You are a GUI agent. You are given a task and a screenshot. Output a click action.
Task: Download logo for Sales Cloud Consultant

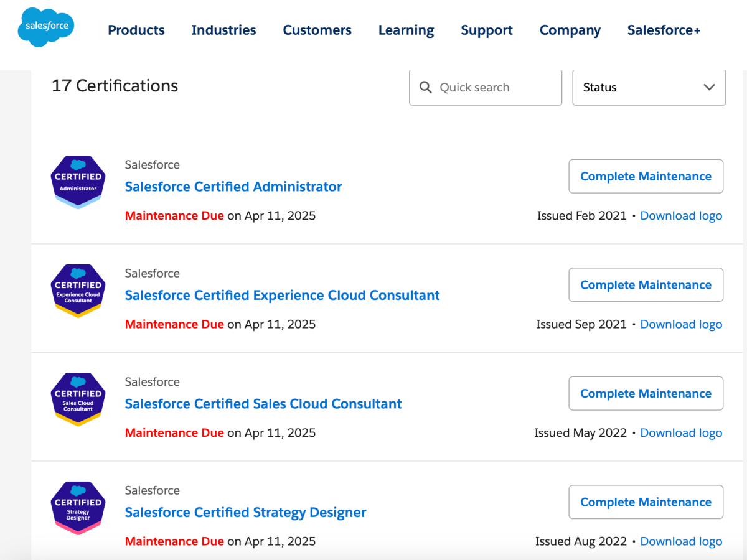pyautogui.click(x=681, y=433)
